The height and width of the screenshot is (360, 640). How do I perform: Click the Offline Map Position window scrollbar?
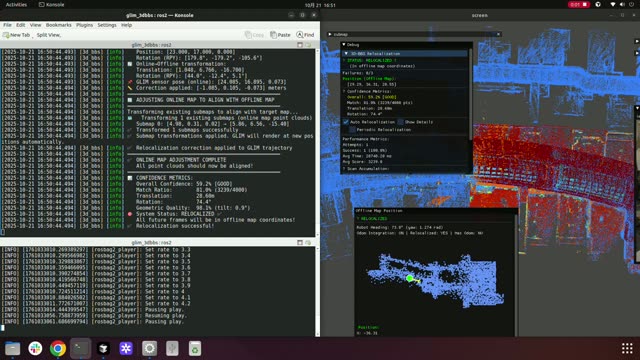pos(516,276)
